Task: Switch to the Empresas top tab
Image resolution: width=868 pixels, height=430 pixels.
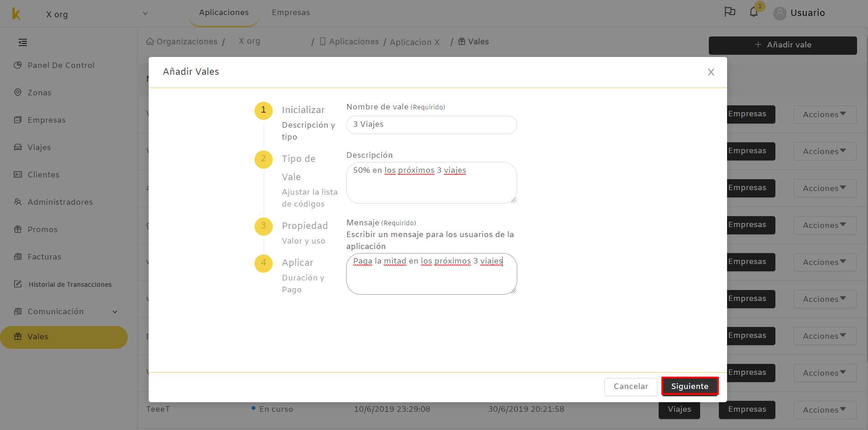Action: (291, 13)
